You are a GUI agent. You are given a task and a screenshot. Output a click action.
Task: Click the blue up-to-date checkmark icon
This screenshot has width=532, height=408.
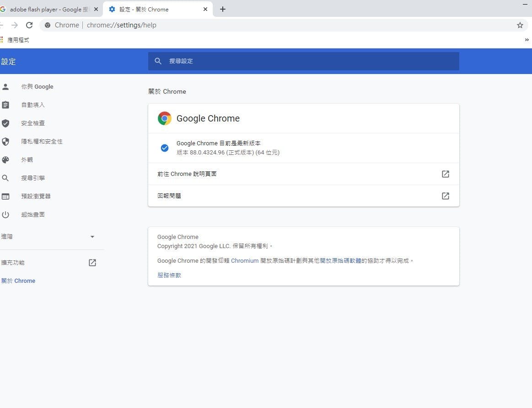click(x=165, y=148)
